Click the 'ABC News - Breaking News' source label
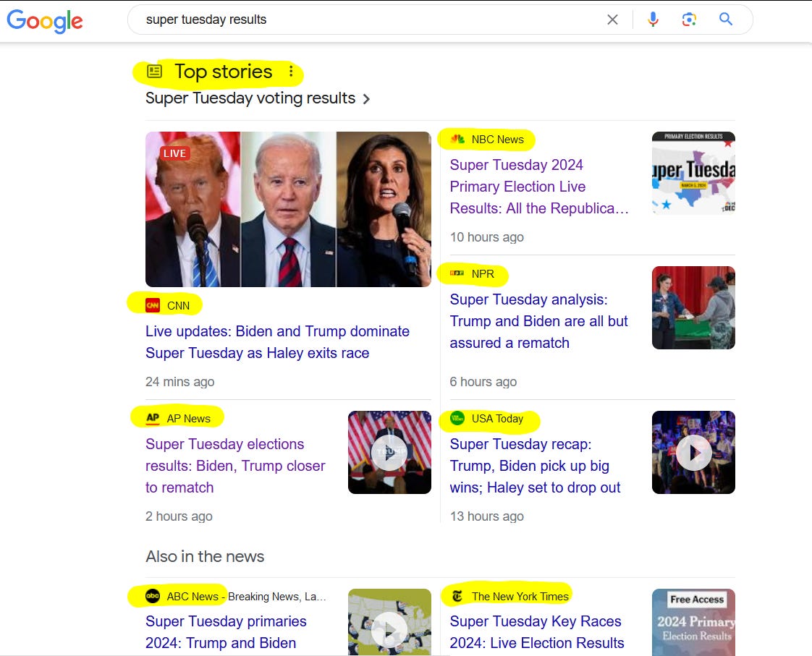812x656 pixels. (x=246, y=597)
